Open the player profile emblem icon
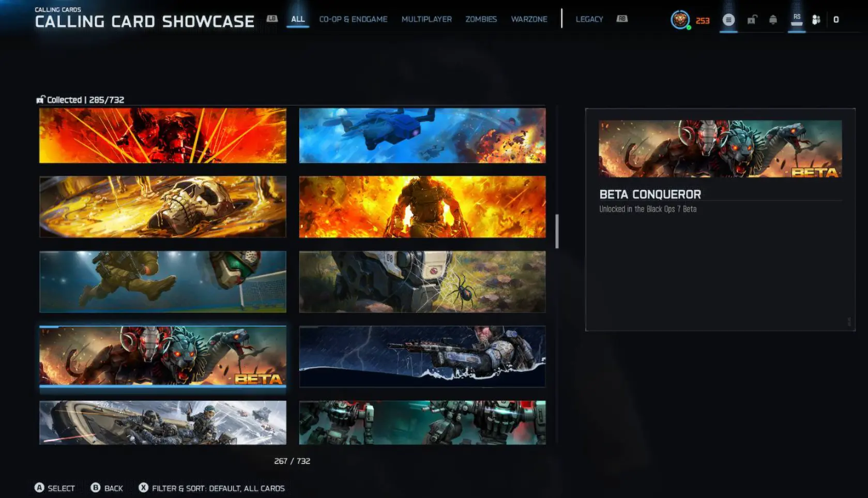 pyautogui.click(x=680, y=20)
